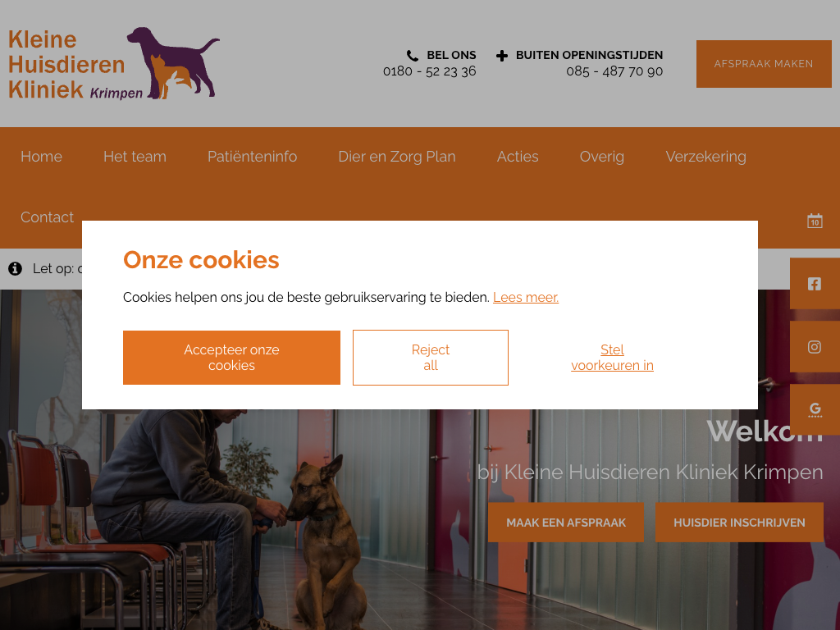Click the 'HUISDIER INSCHRIJVEN' button
This screenshot has width=840, height=630.
pos(739,523)
